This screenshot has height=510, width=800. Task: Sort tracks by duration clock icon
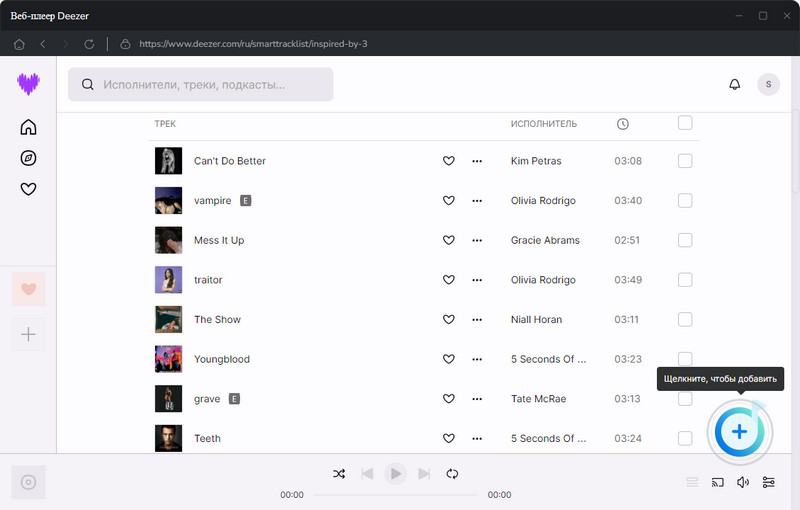[x=622, y=124]
